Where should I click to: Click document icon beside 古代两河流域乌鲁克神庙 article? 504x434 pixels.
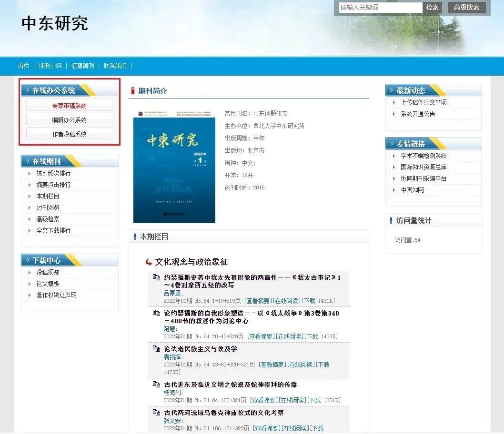(x=156, y=413)
